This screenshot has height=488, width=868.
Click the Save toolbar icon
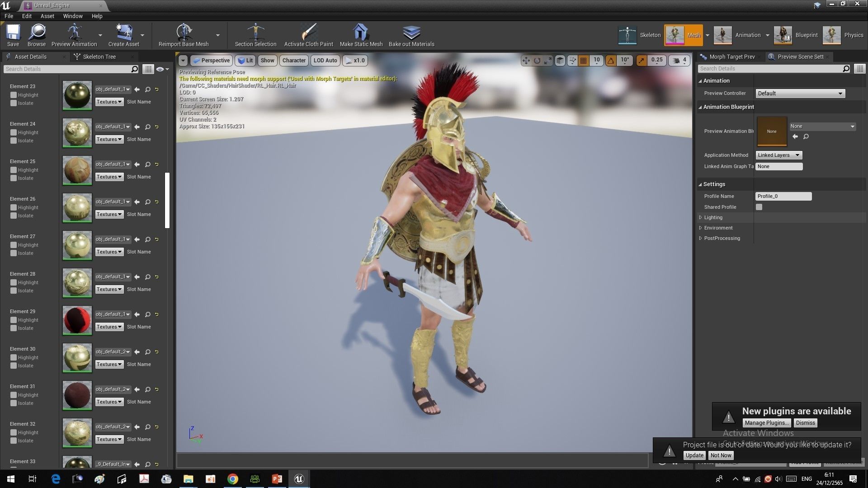(x=13, y=35)
